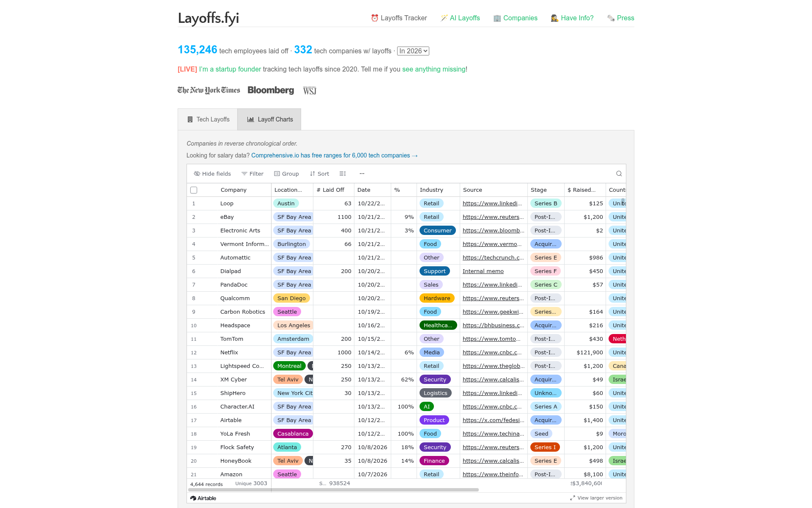Click the WSJ logo
The width and height of the screenshot is (812, 508).
coord(310,91)
